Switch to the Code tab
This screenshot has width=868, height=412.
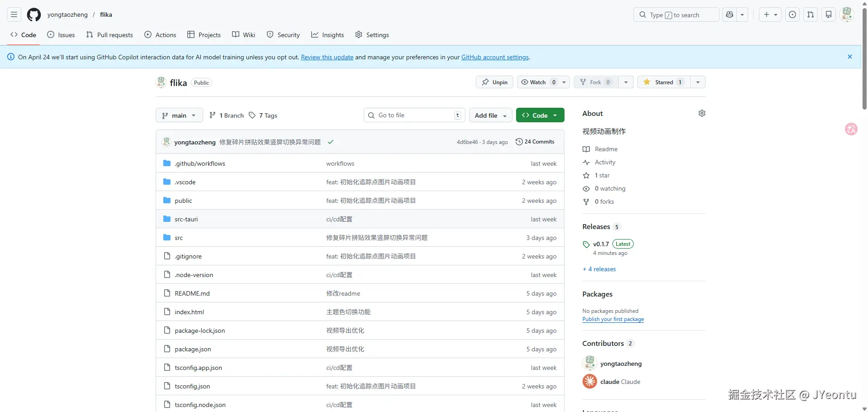pos(24,35)
